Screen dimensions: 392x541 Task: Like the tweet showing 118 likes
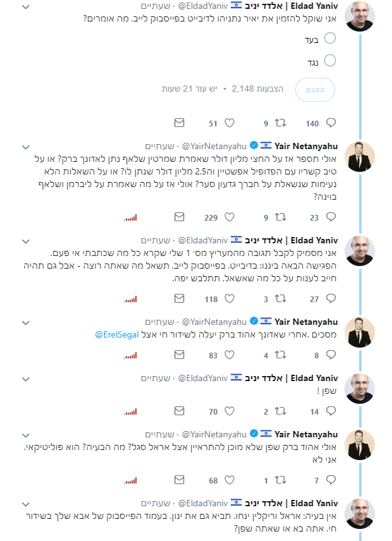(x=230, y=299)
